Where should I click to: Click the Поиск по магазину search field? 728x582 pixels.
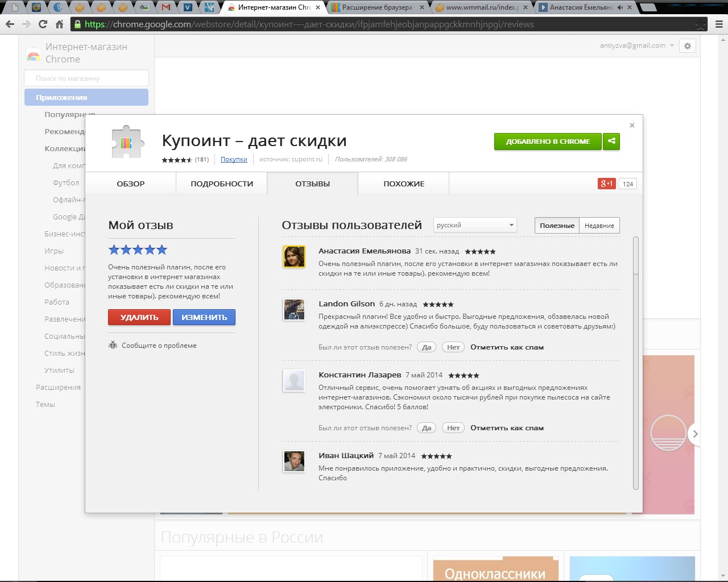click(x=86, y=78)
